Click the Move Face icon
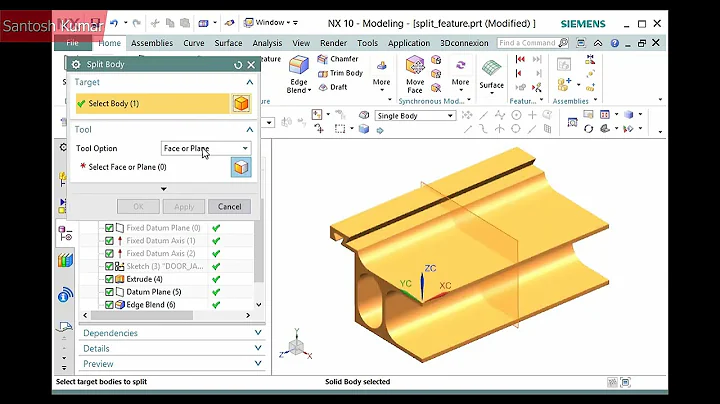This screenshot has width=720, height=404. (x=415, y=66)
